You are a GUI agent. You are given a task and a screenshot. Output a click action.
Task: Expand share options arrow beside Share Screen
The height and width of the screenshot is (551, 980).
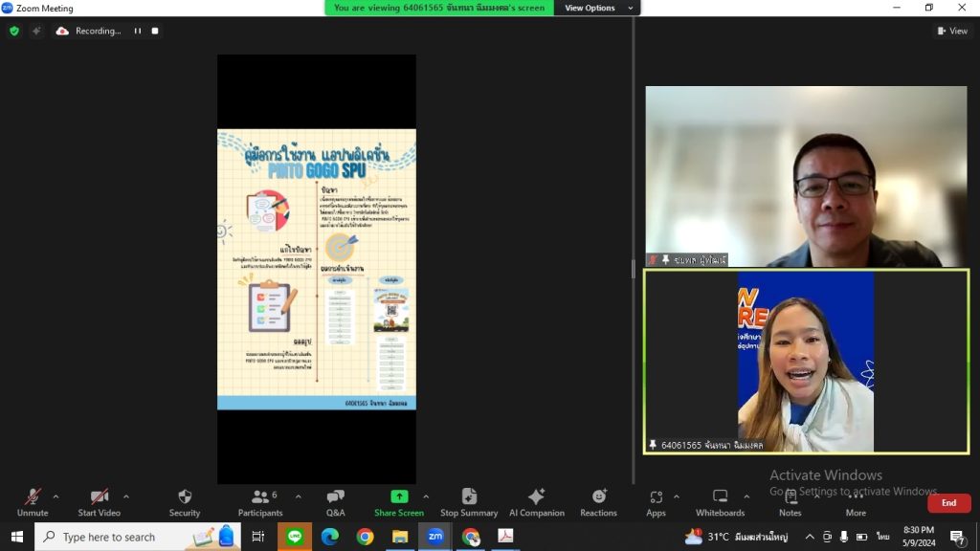[x=426, y=497]
